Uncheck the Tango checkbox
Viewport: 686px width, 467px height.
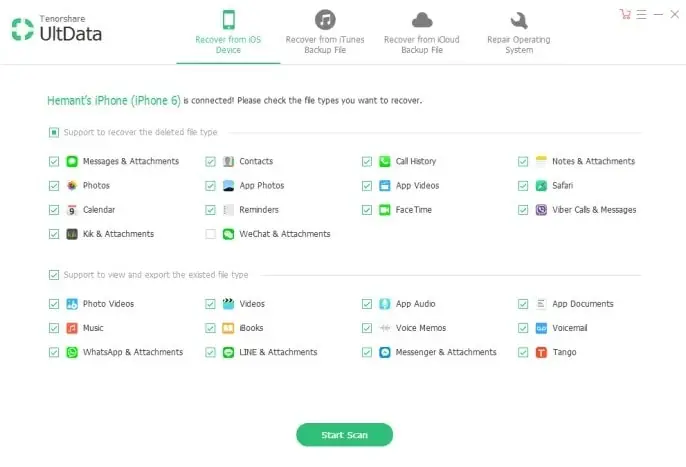(x=523, y=352)
